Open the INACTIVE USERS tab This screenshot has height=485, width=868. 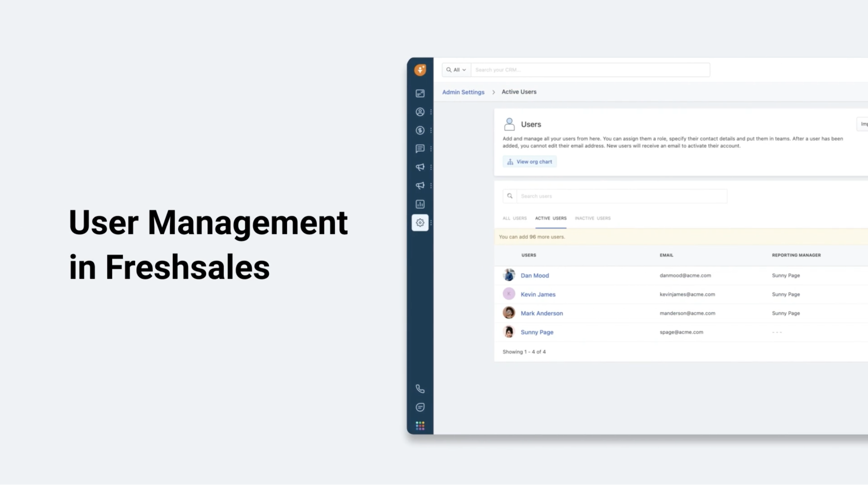point(593,218)
